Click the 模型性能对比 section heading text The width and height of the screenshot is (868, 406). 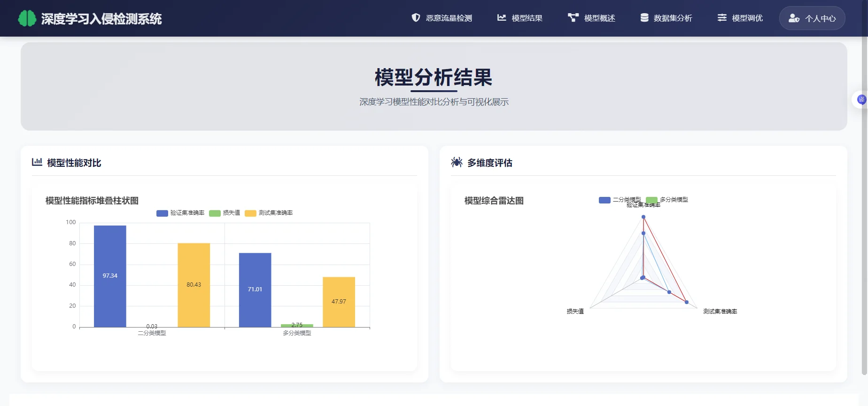coord(74,163)
